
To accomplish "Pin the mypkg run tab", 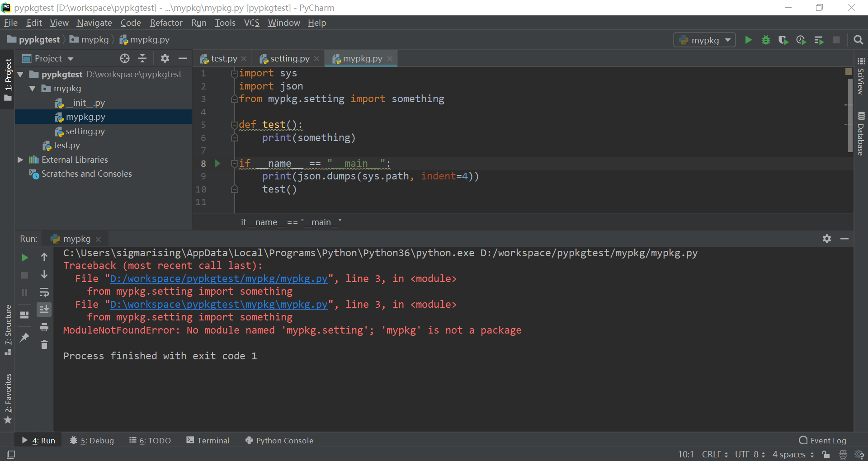I will [24, 337].
